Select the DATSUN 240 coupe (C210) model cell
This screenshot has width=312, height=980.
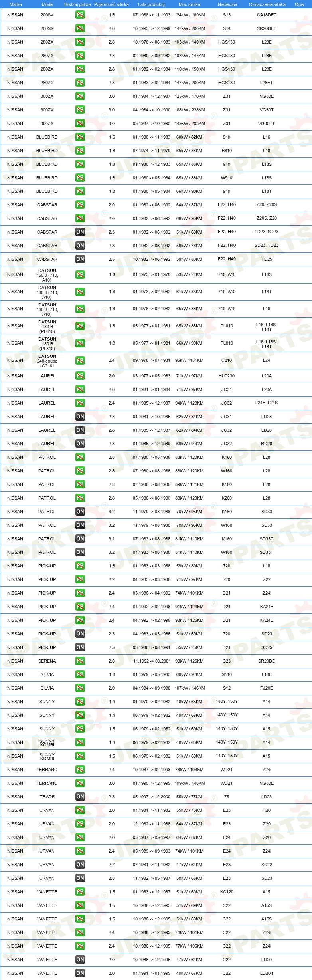(47, 361)
